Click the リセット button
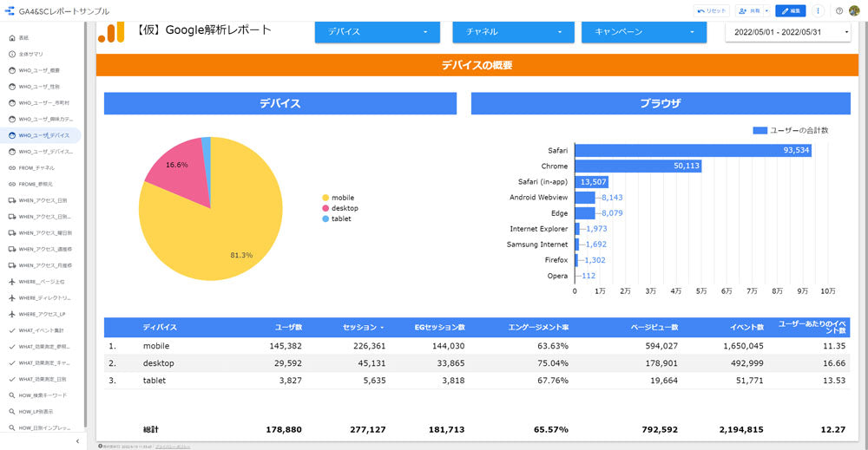868x450 pixels. click(x=713, y=11)
